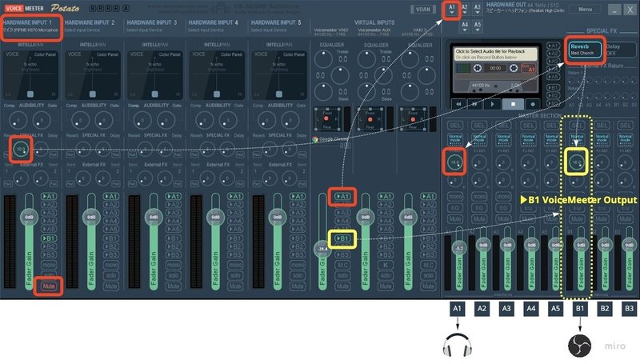Click the B1 bus FX return reverb knob
The image size is (640, 364).
click(x=576, y=162)
